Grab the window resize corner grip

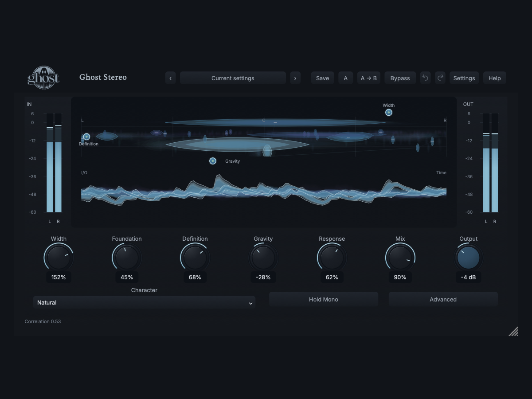[513, 331]
